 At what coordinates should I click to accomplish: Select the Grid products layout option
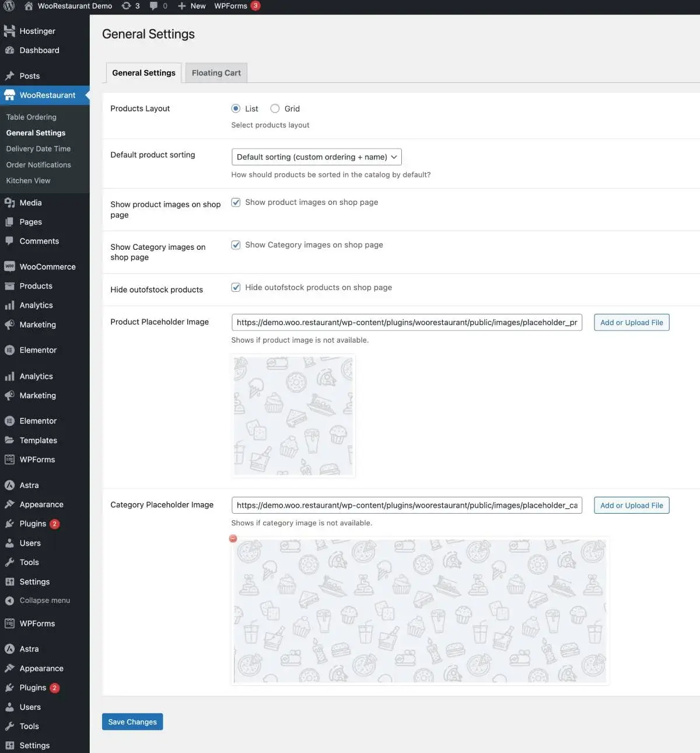point(275,109)
